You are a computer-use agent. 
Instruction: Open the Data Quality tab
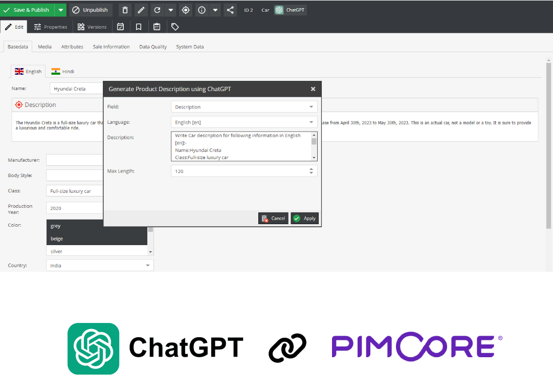point(153,47)
